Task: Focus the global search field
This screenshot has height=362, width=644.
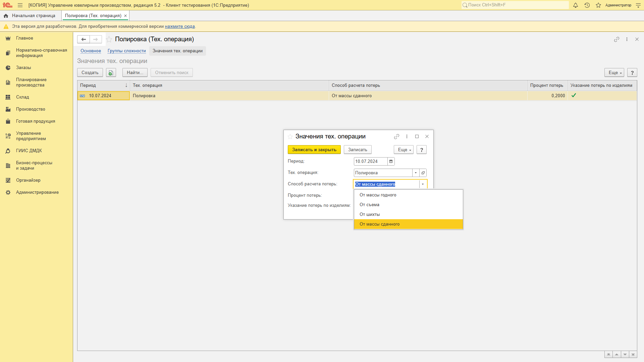Action: 515,5
